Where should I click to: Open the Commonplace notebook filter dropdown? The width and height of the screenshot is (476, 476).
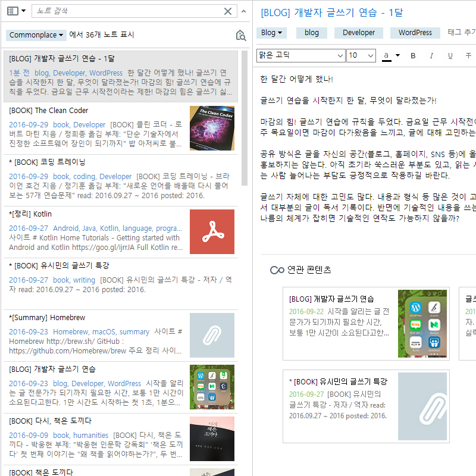[x=36, y=35]
